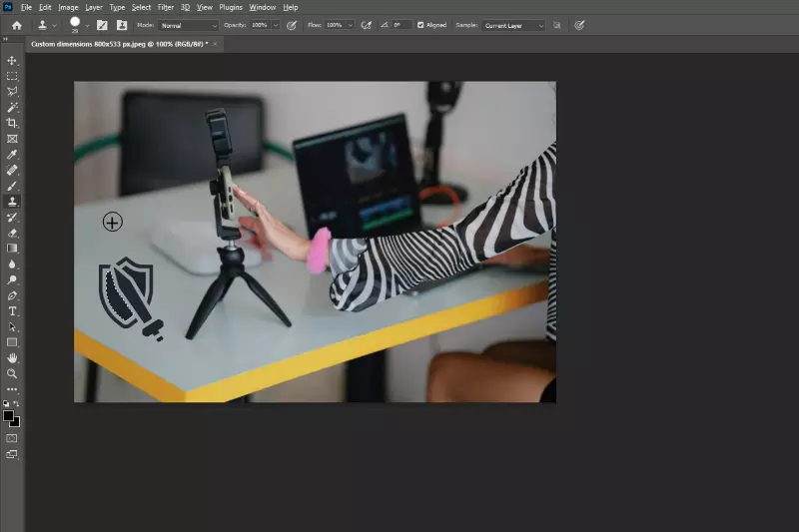Open the Edit menu
Screen dimensions: 799x532
(x=45, y=8)
